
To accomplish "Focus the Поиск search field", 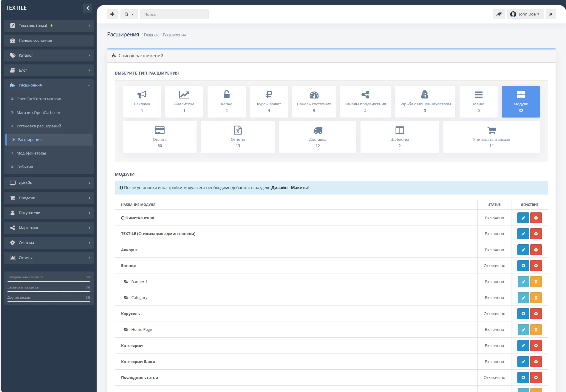I will click(x=174, y=14).
